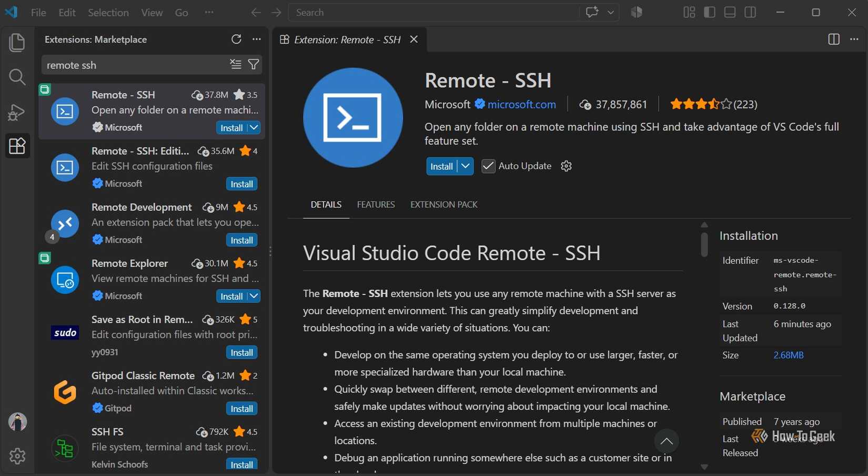Install the Remote Development extension pack
The width and height of the screenshot is (868, 476).
[x=242, y=240]
